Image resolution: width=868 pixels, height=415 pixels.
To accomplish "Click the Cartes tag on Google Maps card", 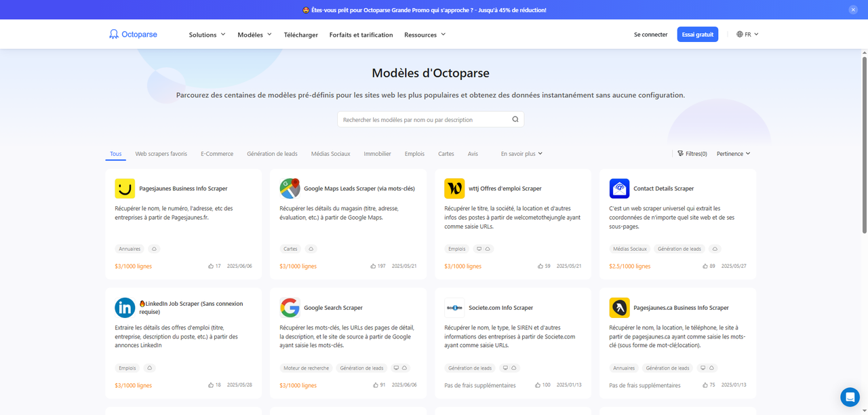I will pos(290,249).
